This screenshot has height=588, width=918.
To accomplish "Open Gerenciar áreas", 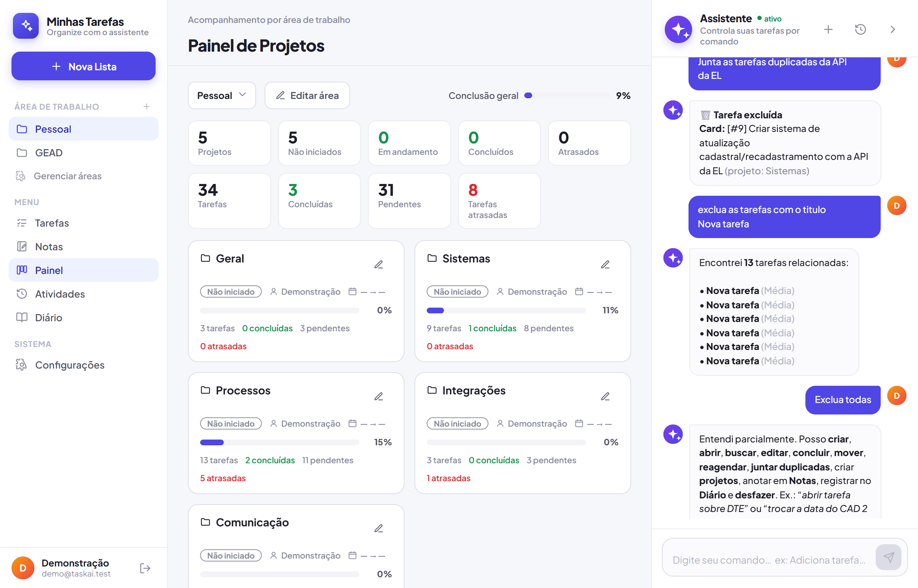I will pyautogui.click(x=83, y=176).
